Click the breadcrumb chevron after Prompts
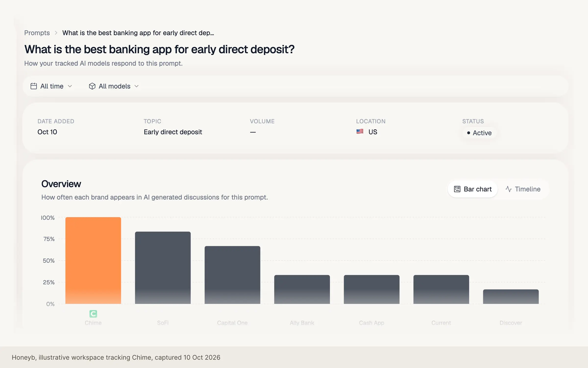 tap(56, 33)
